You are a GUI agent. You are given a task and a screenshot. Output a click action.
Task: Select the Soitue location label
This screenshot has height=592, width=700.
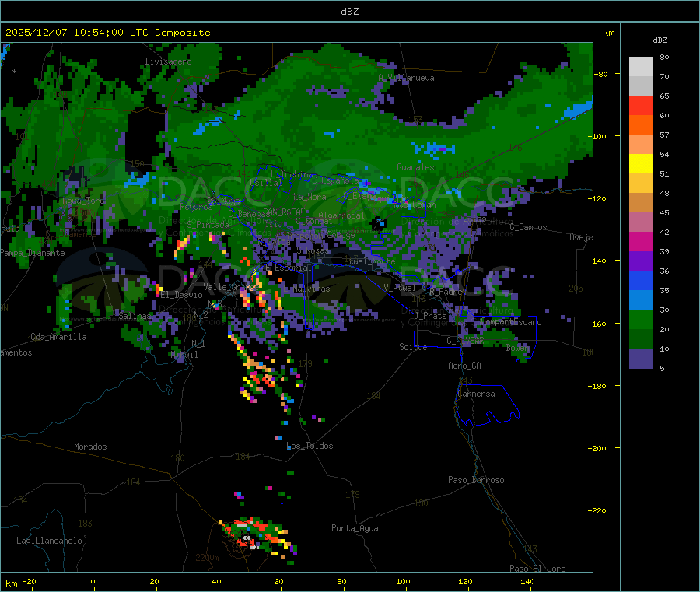click(x=413, y=347)
